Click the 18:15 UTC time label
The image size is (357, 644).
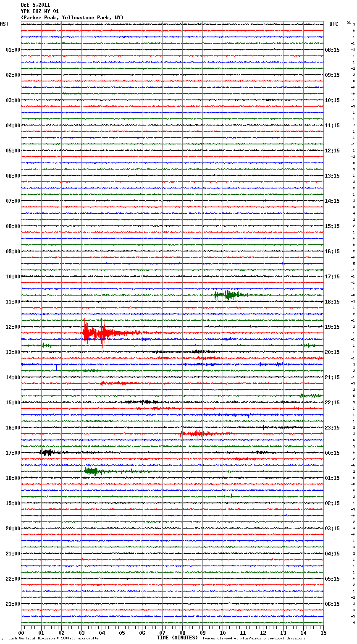click(x=332, y=302)
